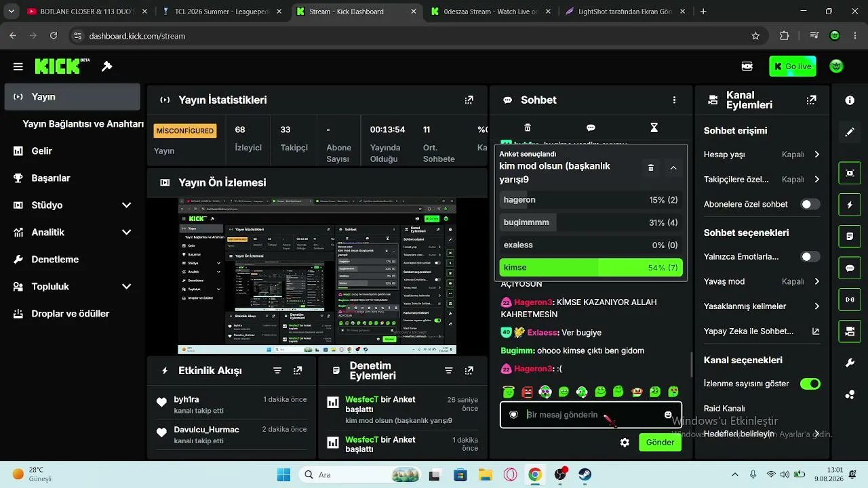Click the info icon in right rail
This screenshot has width=868, height=488.
850,100
